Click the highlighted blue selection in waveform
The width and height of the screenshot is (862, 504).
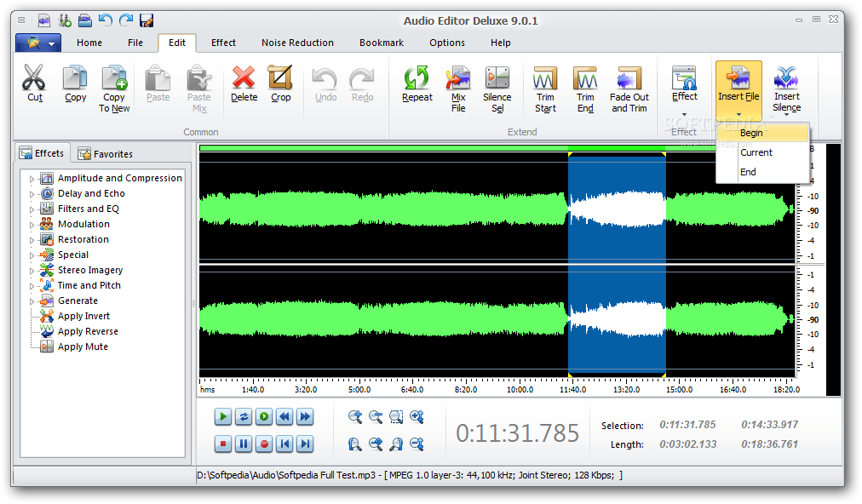[617, 264]
